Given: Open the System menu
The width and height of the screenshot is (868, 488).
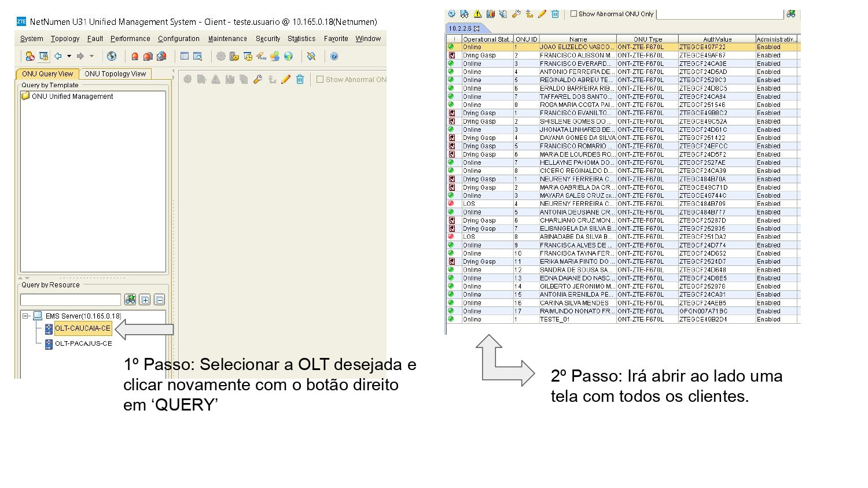Looking at the screenshot, I should pyautogui.click(x=32, y=39).
